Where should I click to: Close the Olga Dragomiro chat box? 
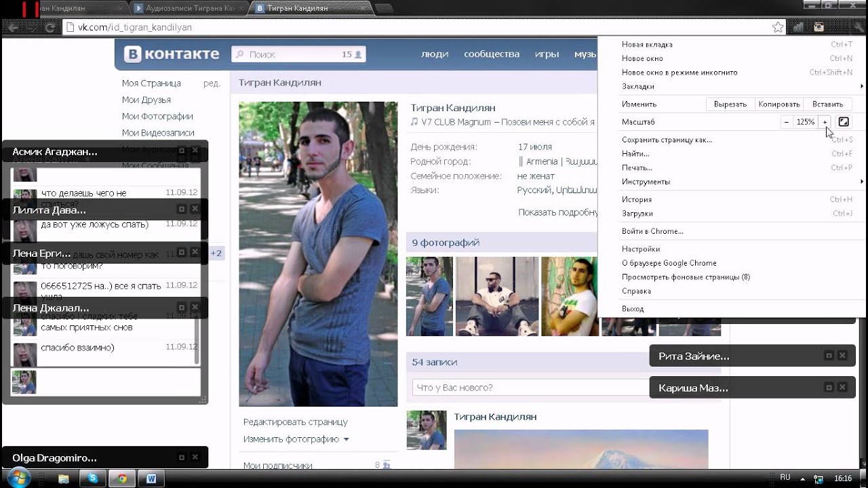point(195,457)
